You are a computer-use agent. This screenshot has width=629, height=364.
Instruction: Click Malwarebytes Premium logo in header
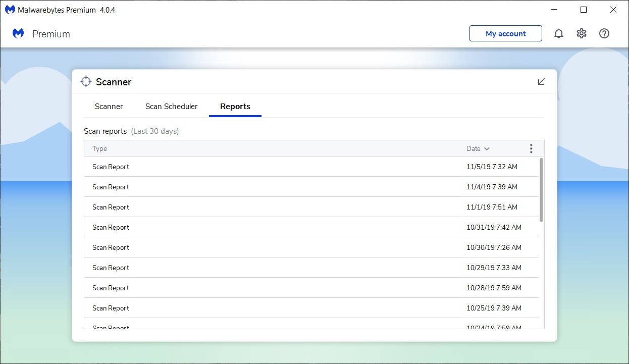tap(18, 33)
